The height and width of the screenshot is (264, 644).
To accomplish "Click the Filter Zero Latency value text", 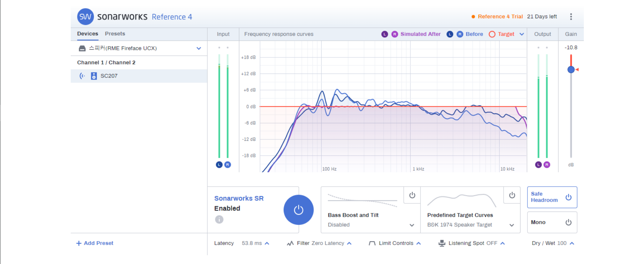I will coord(328,243).
